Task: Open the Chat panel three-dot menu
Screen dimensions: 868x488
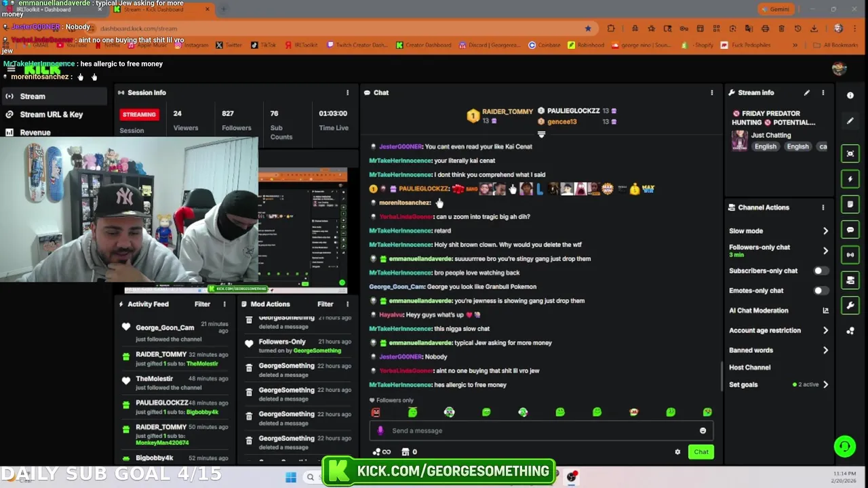Action: (711, 93)
